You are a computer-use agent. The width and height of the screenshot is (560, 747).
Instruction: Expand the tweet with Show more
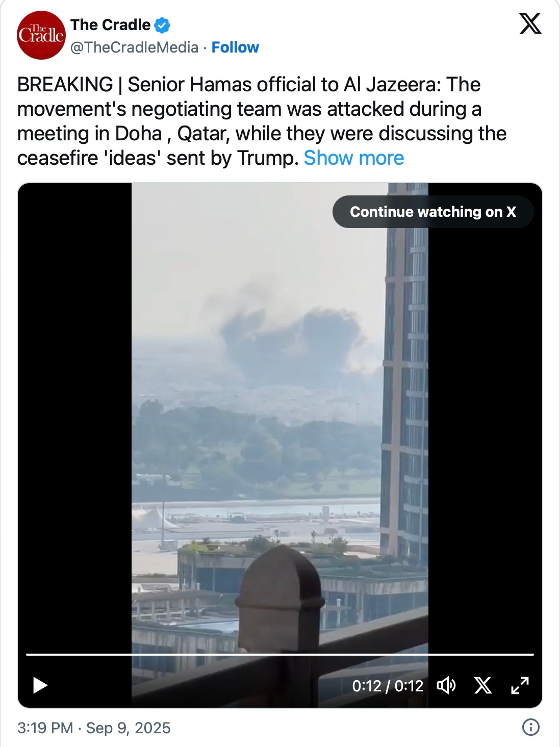pyautogui.click(x=353, y=158)
